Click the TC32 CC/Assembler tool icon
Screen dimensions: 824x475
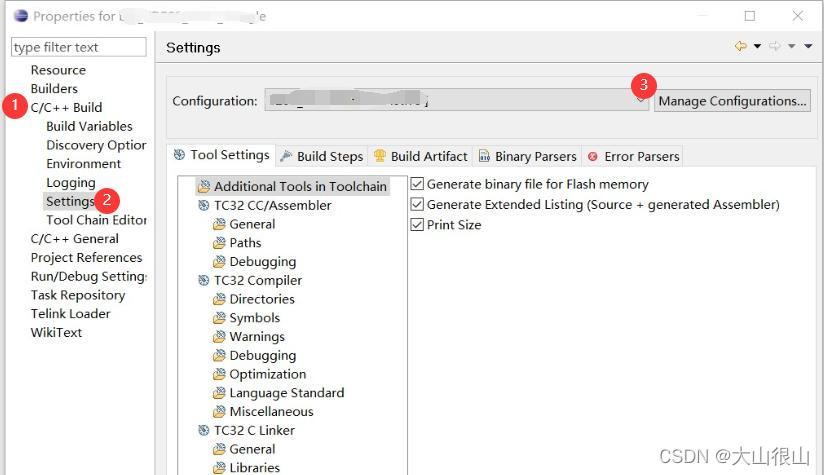coord(204,205)
